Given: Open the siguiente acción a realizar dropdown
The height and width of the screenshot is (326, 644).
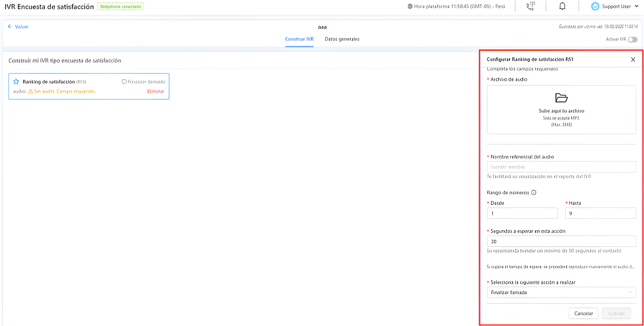Looking at the screenshot, I should (561, 292).
